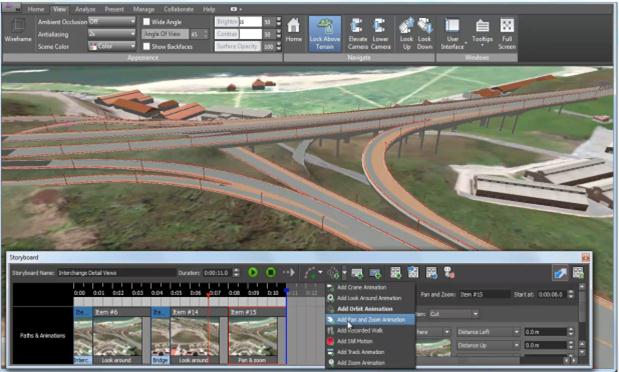Screen dimensions: 619x372
Task: Select the Item #15 Pan & zoom thumbnail
Action: (x=253, y=335)
